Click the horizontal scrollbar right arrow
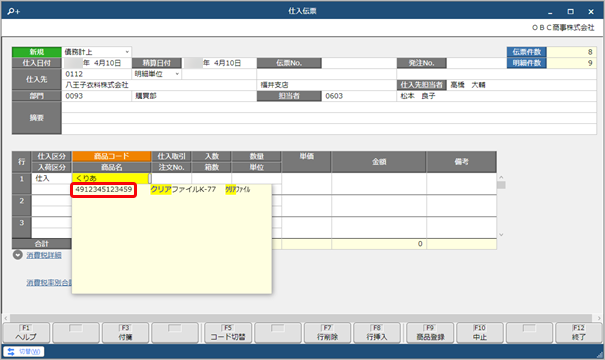The height and width of the screenshot is (360, 605). 599,318
